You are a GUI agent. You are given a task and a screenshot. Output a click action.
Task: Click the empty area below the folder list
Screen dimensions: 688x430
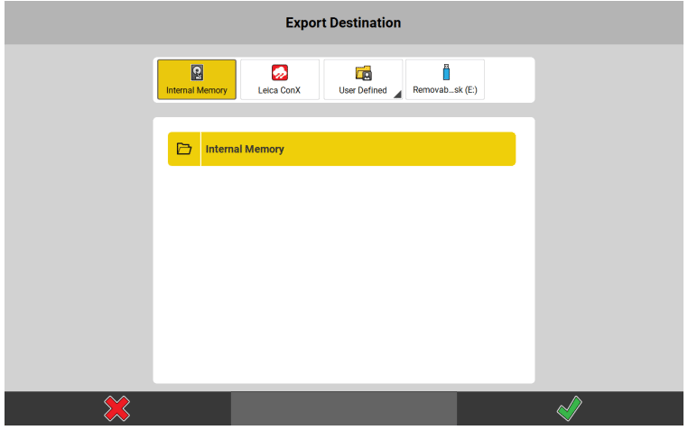344,280
